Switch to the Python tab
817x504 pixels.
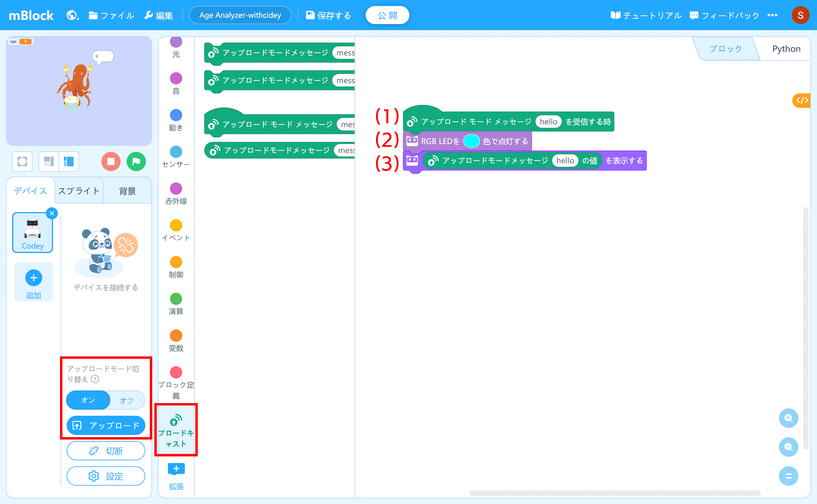coord(786,48)
